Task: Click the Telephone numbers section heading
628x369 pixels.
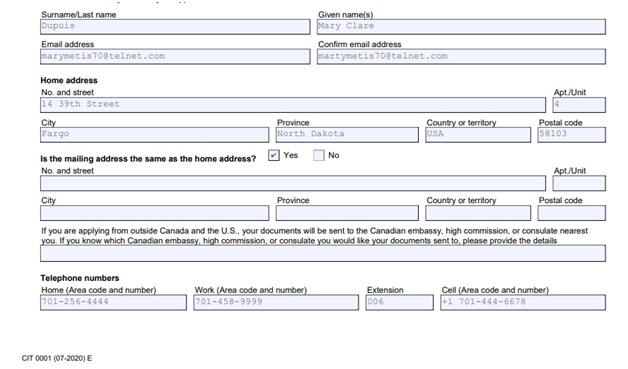Action: (x=80, y=278)
